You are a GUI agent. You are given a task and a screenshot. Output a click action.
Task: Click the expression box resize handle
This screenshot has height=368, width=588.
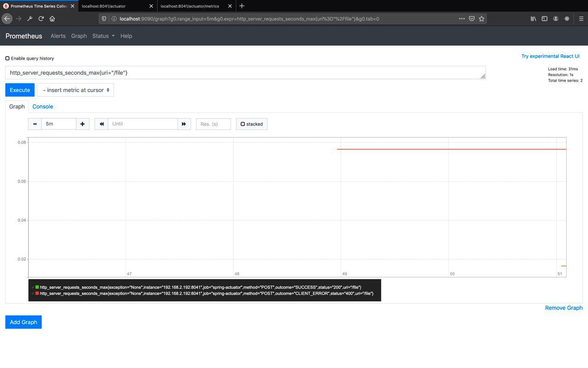point(483,77)
